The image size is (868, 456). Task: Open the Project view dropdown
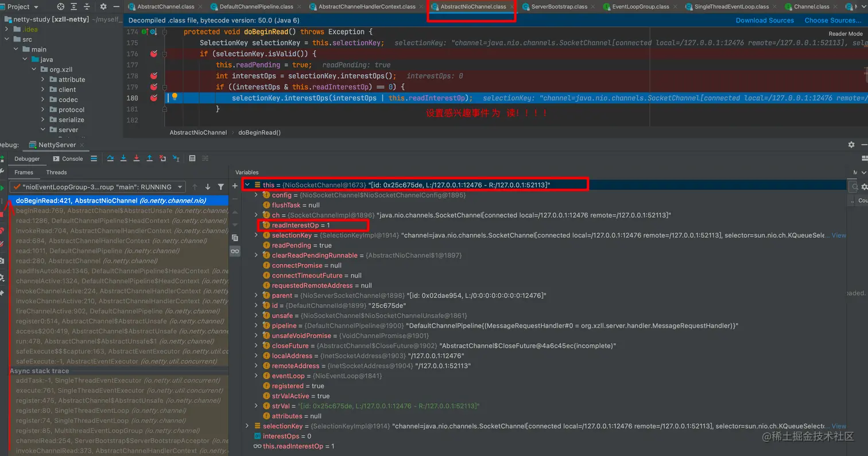click(36, 6)
